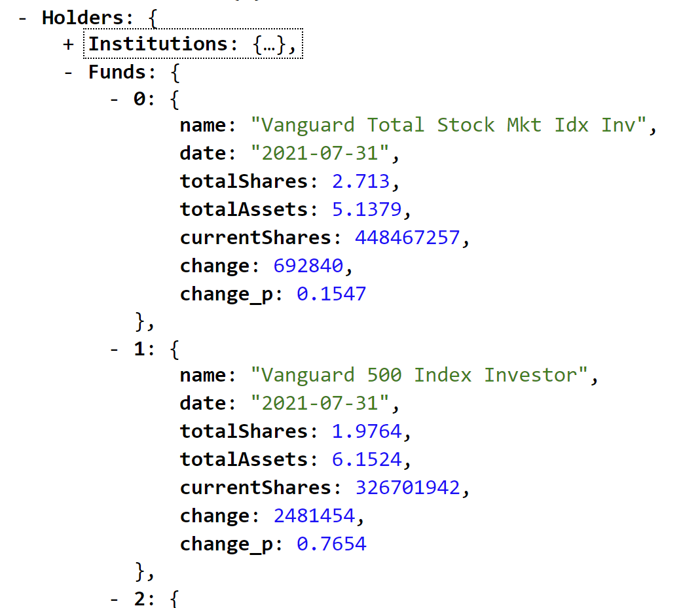Screen dimensions: 700x608
Task: Expand the Institutions node with the plus sign
Action: point(68,45)
